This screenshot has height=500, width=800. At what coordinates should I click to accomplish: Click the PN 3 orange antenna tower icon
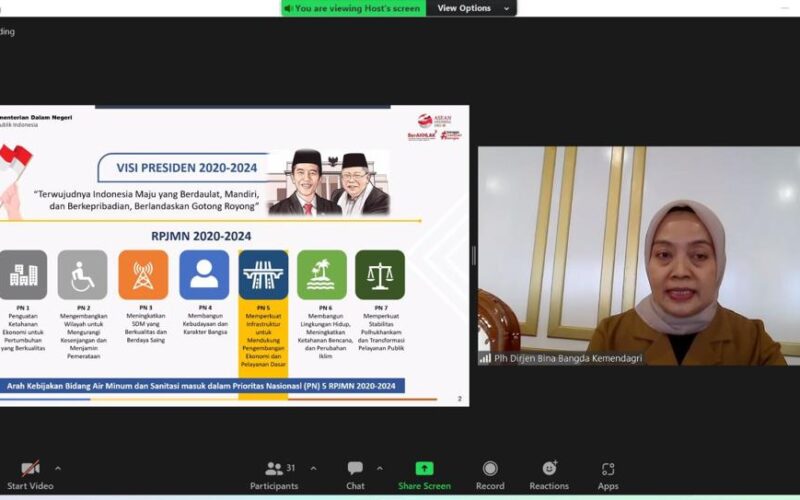(x=143, y=274)
